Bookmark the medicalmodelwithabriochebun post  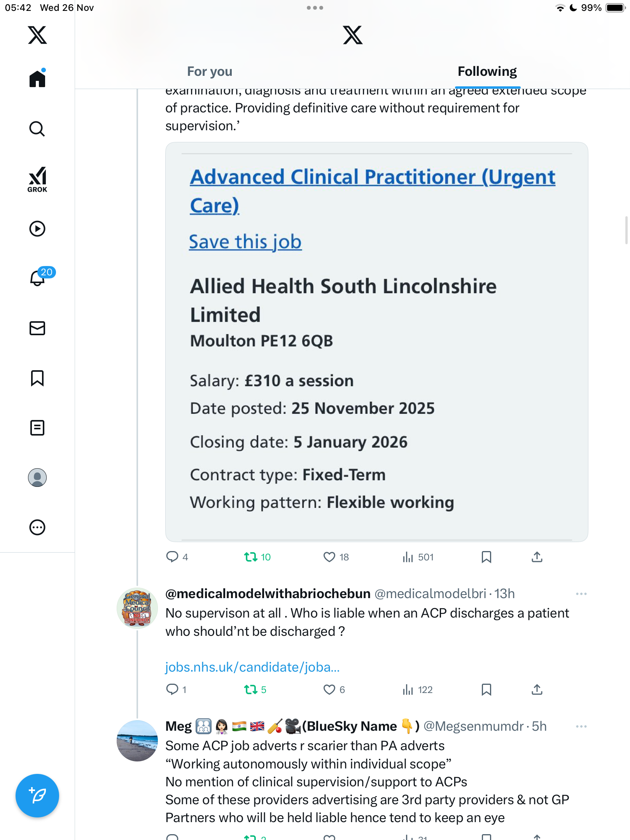tap(486, 690)
